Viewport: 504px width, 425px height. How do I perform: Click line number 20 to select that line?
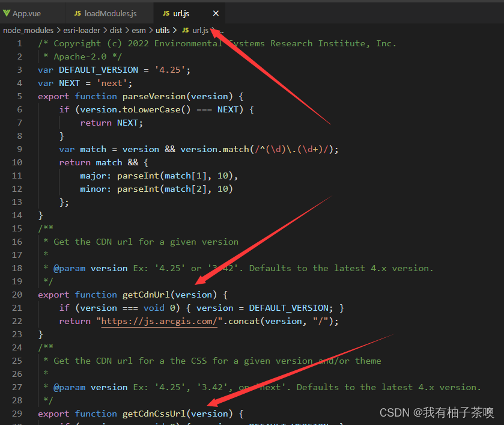tap(17, 294)
